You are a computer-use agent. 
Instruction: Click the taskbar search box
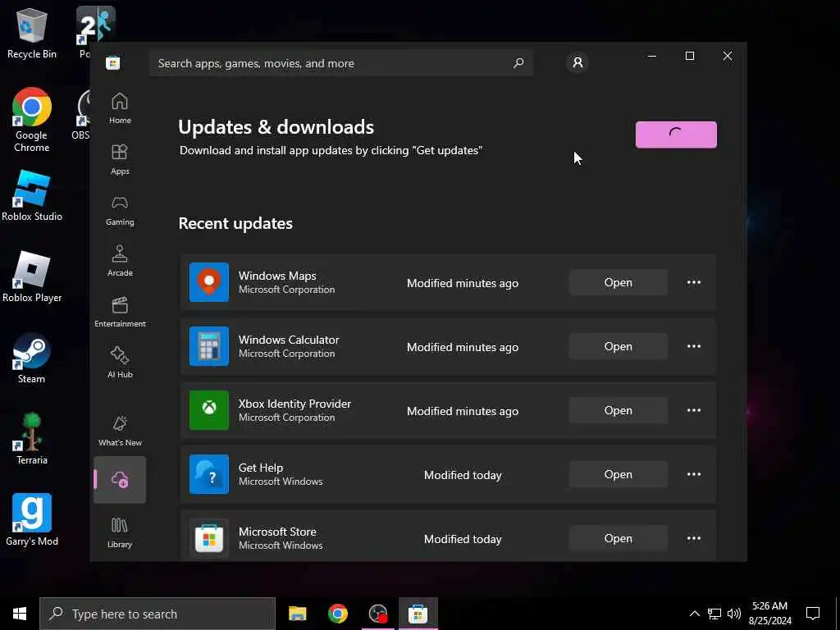pos(157,614)
